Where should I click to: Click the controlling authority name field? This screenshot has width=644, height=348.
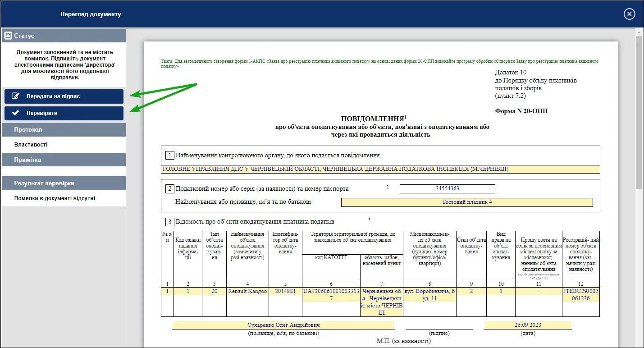380,169
